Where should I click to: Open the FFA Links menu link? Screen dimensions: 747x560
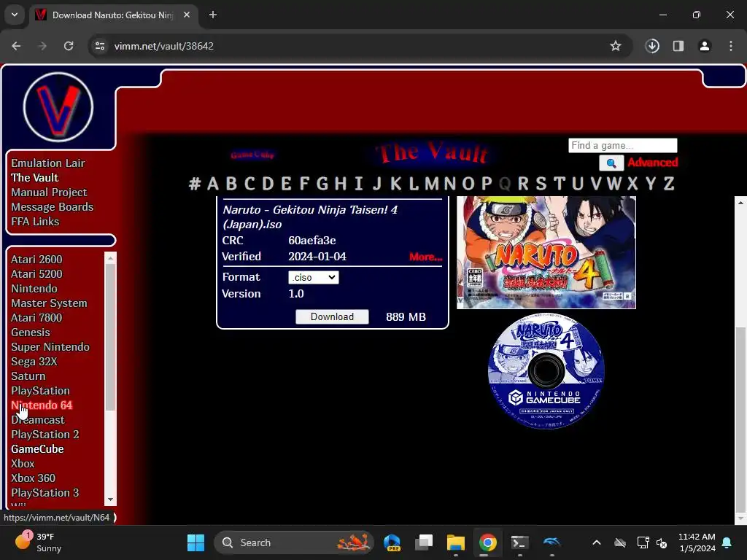(x=35, y=222)
